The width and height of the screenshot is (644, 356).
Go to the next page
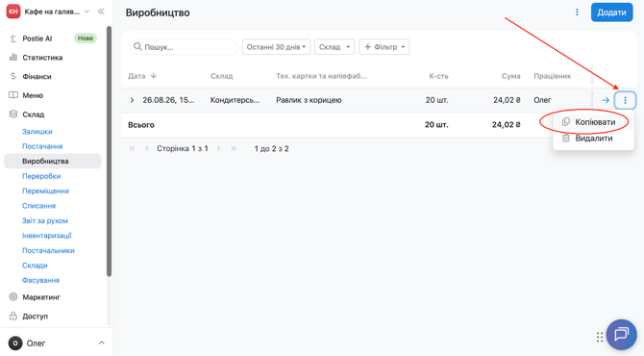(218, 148)
